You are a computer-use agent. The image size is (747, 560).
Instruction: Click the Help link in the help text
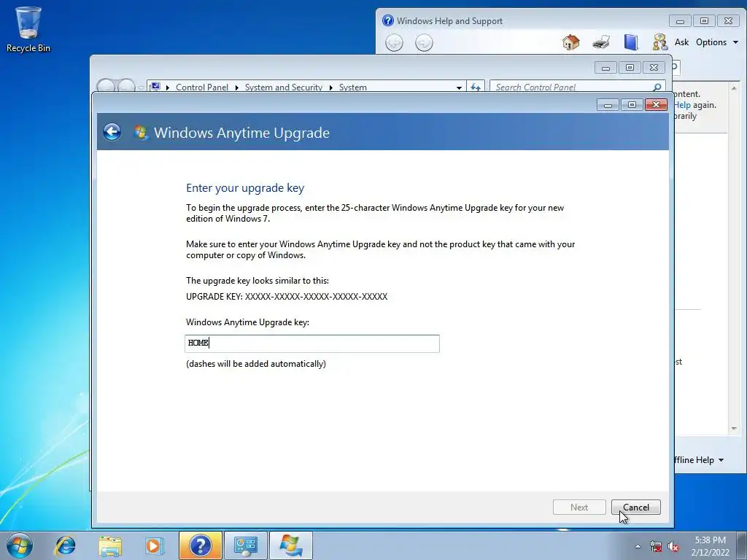click(x=682, y=105)
